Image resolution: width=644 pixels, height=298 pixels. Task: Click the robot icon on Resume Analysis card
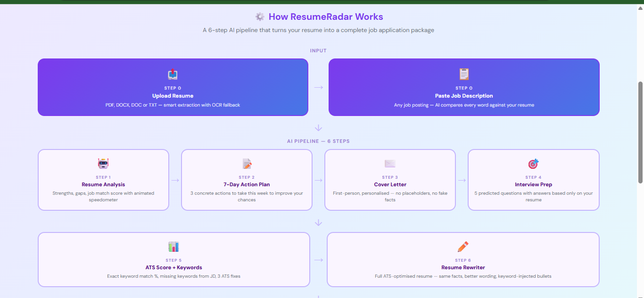[x=103, y=164]
